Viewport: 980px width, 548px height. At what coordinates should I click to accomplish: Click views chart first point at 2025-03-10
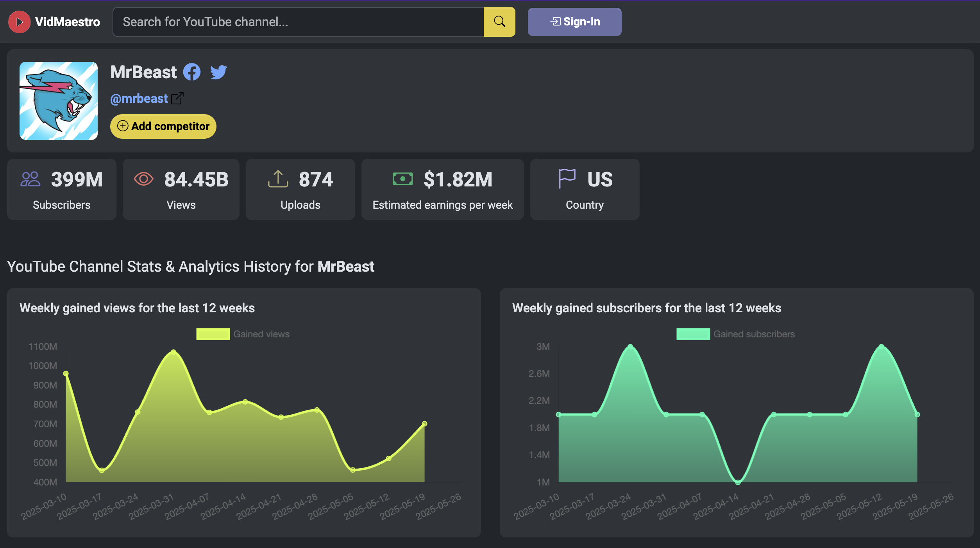(x=66, y=374)
